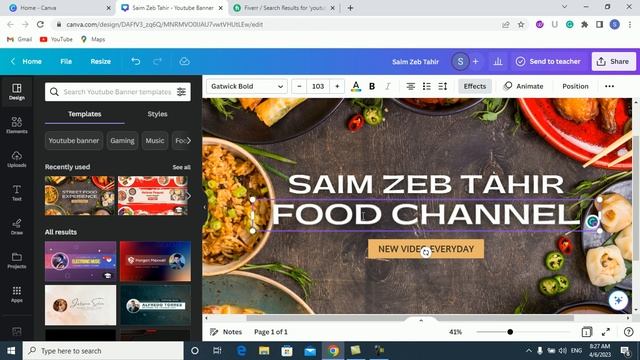The image size is (640, 360).
Task: Click the S user avatar
Action: (x=460, y=61)
